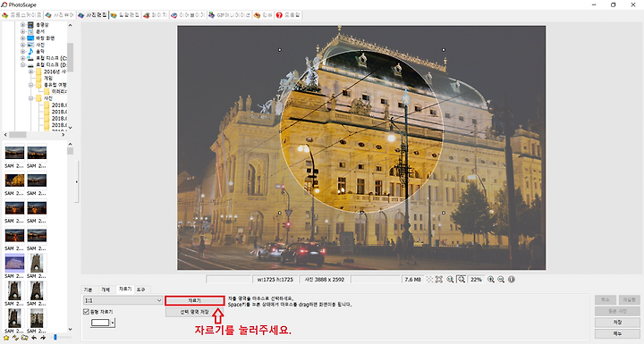Select the 음악 music library item
Viewport: 644px width, 344px height.
coord(40,51)
